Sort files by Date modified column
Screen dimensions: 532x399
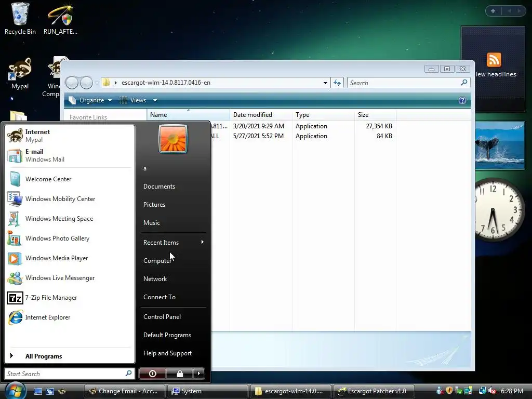261,115
